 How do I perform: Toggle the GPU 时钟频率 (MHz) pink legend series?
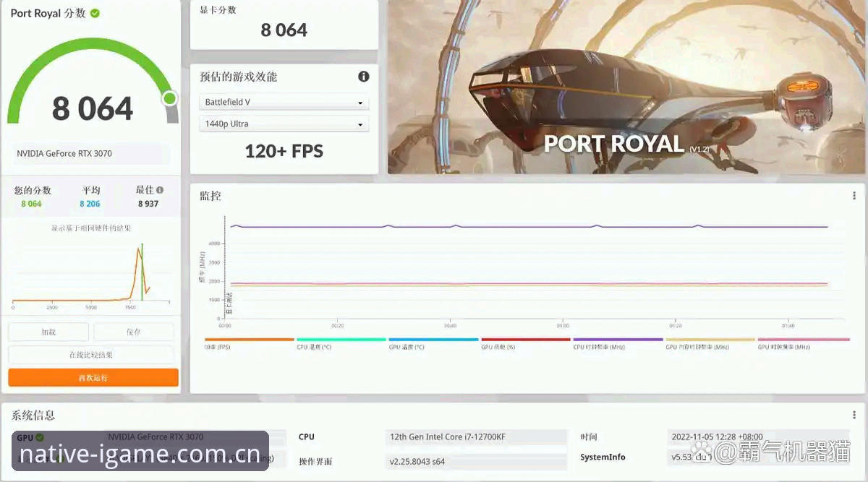[x=803, y=343]
